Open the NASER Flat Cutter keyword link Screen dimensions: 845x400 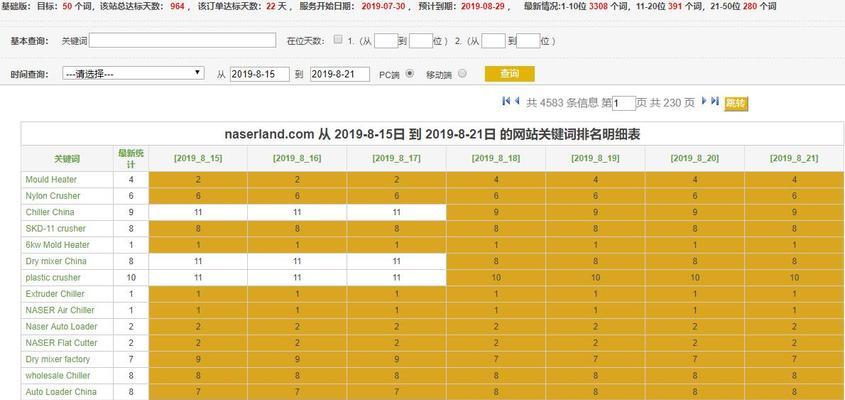pos(61,343)
